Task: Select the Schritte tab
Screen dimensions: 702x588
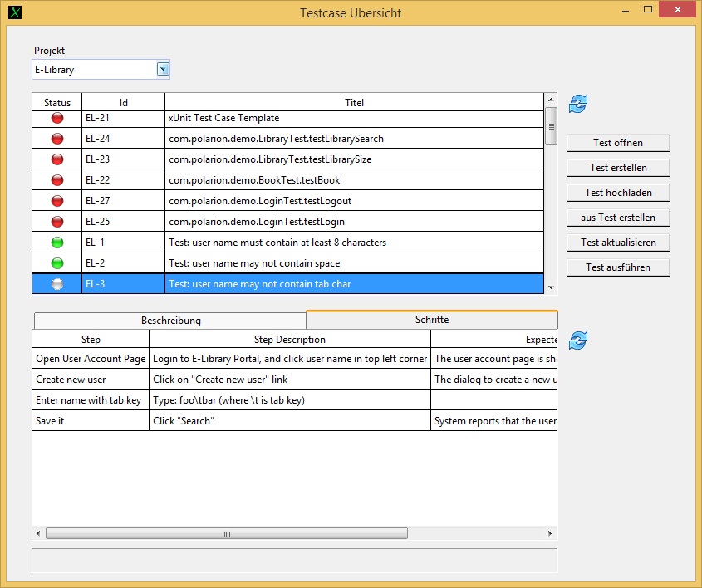Action: coord(431,320)
